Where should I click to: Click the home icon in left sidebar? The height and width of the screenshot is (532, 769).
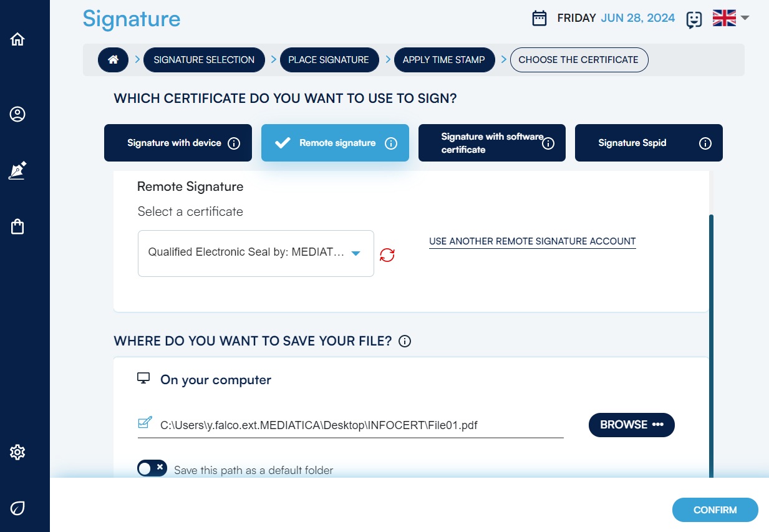coord(17,39)
